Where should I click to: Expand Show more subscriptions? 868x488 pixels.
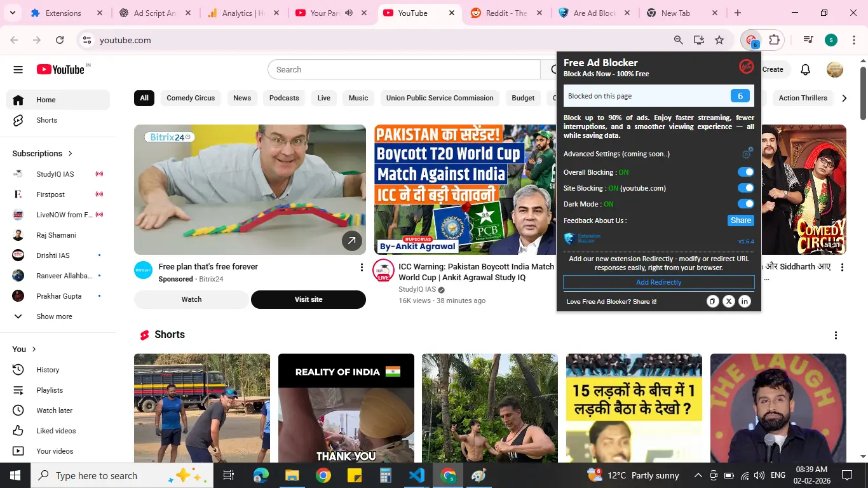pos(58,316)
